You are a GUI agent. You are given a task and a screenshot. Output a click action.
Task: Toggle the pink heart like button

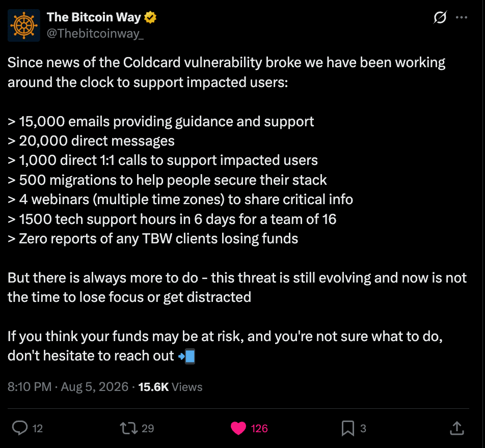pos(238,428)
